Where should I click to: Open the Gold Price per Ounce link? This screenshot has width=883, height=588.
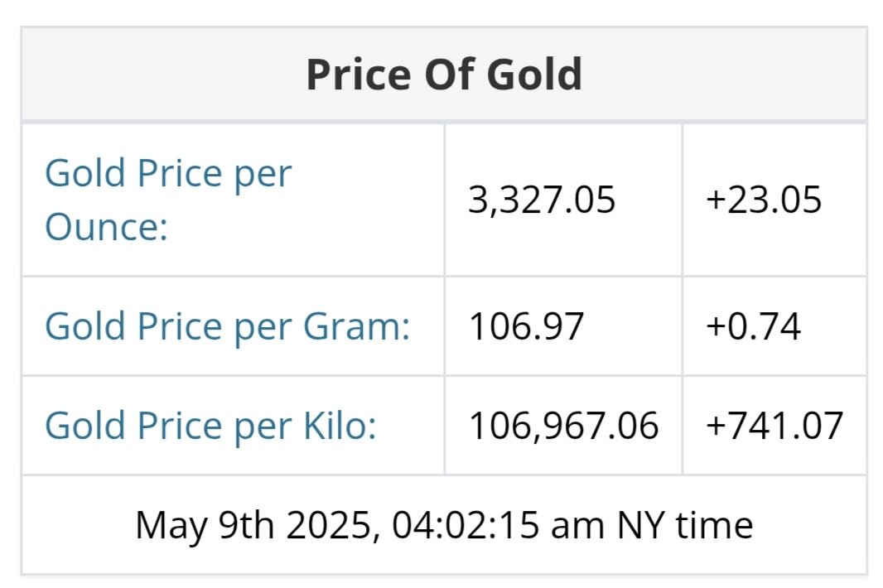(x=167, y=200)
